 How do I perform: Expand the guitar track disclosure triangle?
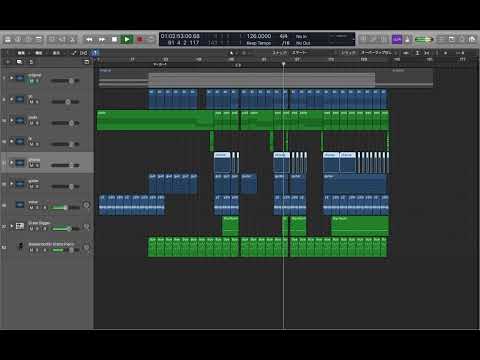[x=12, y=184]
